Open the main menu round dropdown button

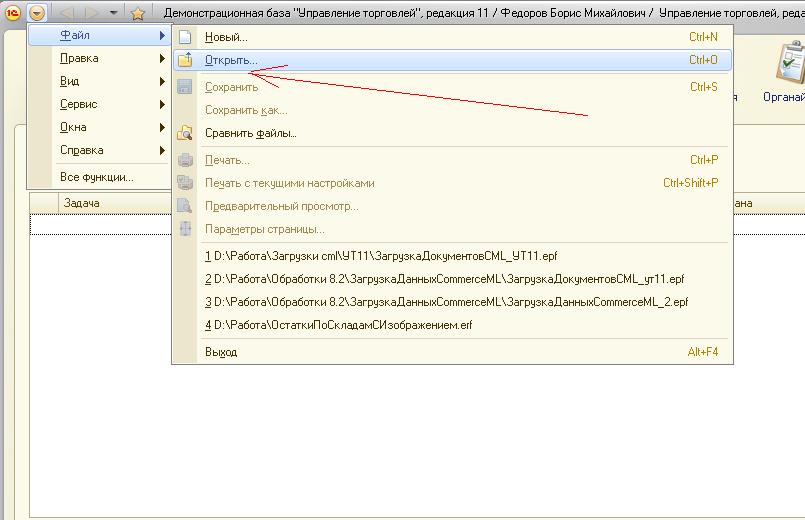pyautogui.click(x=37, y=13)
